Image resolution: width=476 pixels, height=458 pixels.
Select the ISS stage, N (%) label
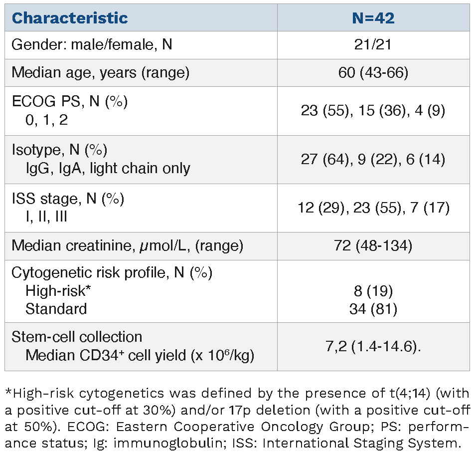coord(68,199)
